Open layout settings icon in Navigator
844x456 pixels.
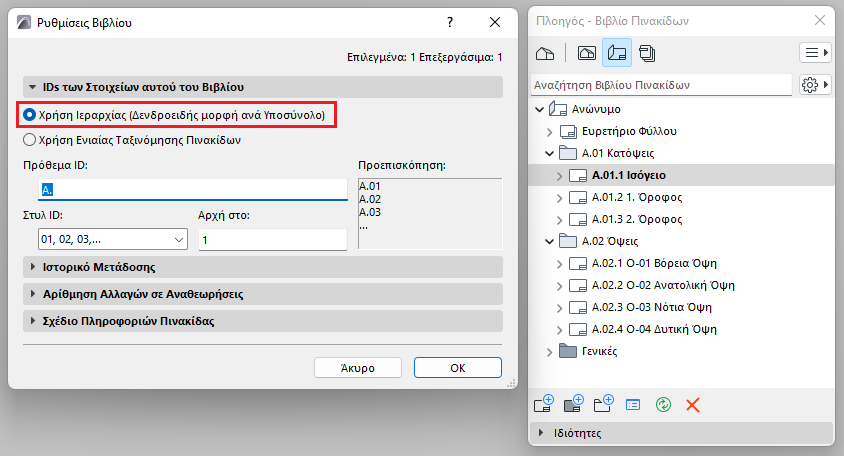pos(633,404)
